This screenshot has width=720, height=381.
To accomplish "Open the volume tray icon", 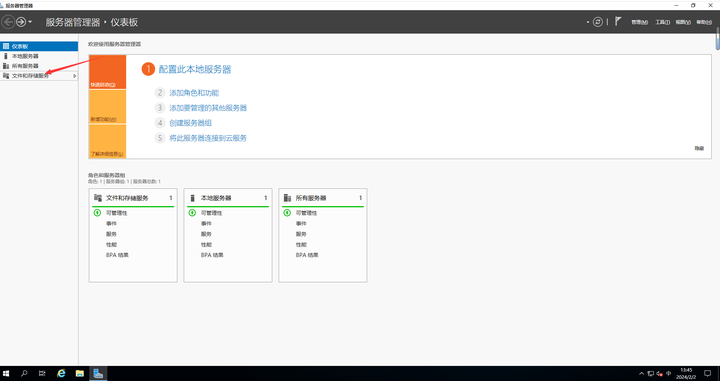I will pyautogui.click(x=659, y=374).
